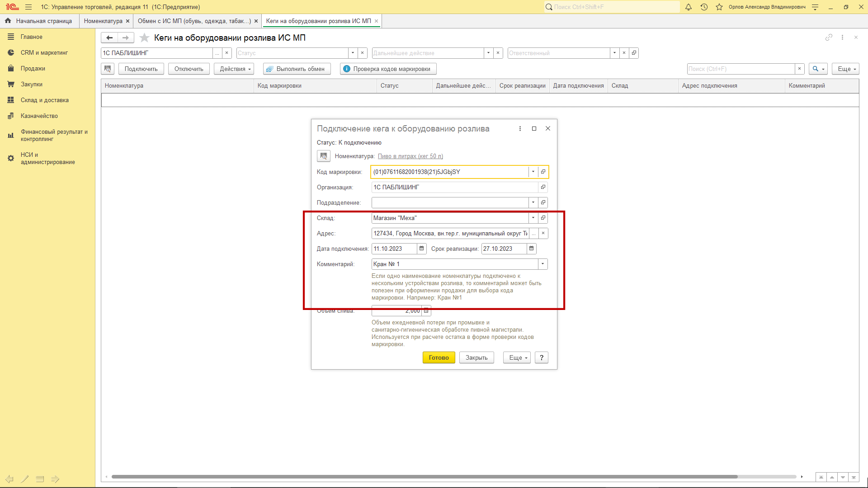868x488 pixels.
Task: Click barcode scan icon in list toolbar
Action: (x=108, y=69)
